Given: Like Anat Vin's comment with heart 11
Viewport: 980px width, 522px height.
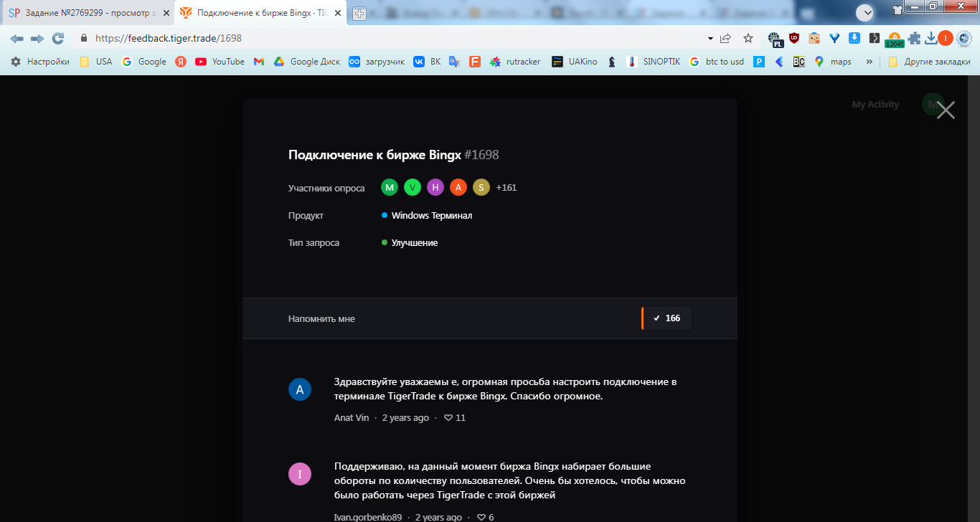Looking at the screenshot, I should click(x=455, y=417).
